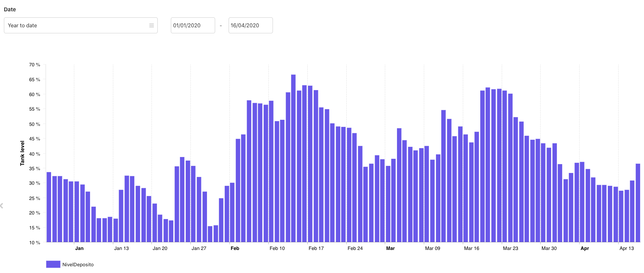The image size is (644, 273).
Task: Click the end date field 16/04/2020
Action: pos(250,26)
